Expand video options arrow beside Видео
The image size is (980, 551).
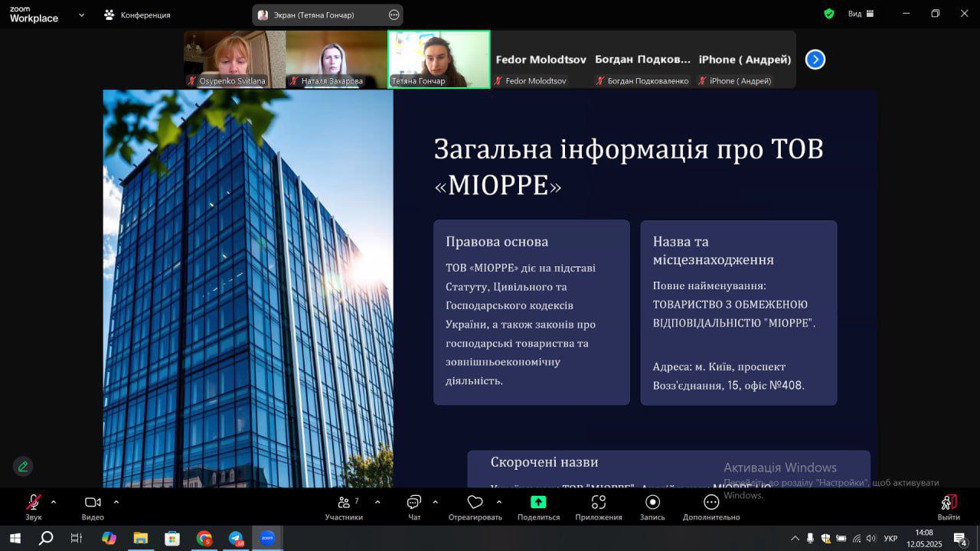(116, 502)
